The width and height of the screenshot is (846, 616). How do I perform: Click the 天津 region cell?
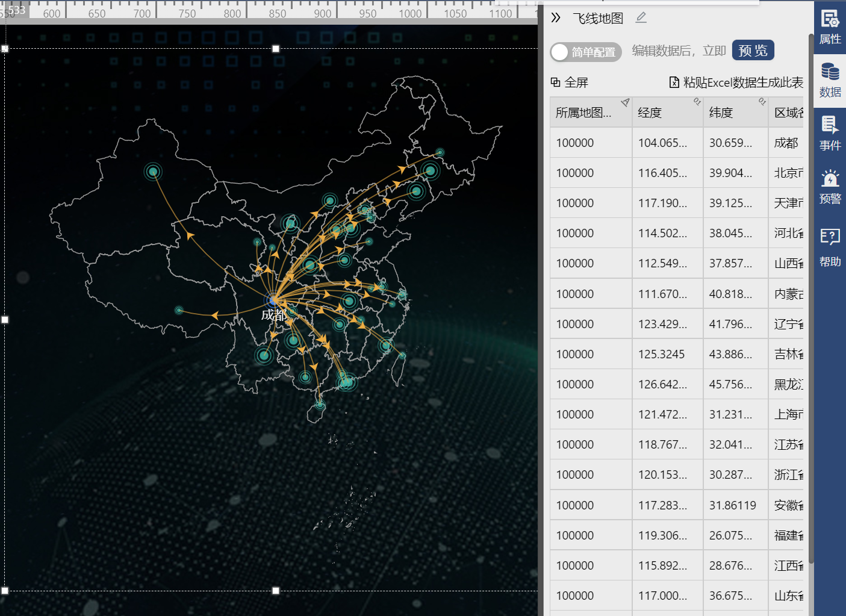[786, 203]
